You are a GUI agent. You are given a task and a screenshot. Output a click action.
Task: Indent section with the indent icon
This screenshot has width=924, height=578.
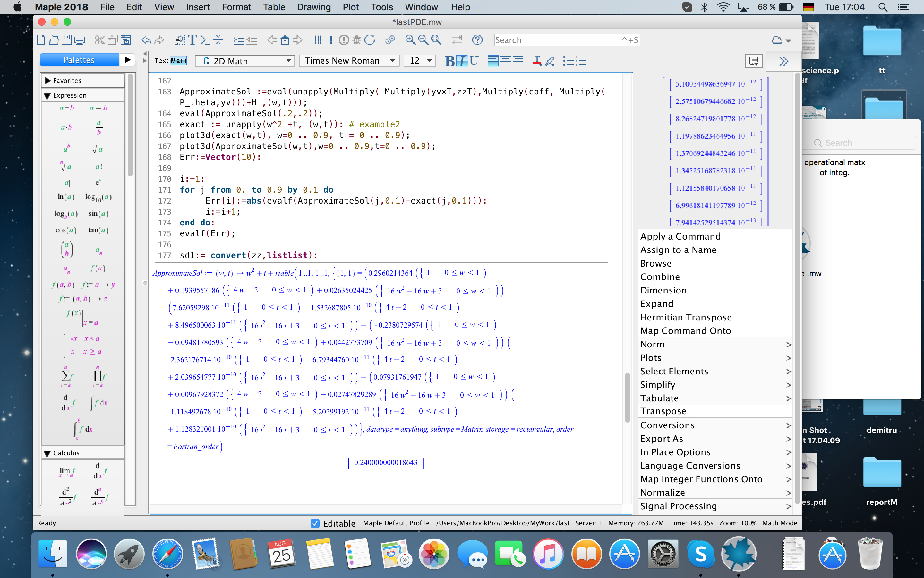(239, 40)
